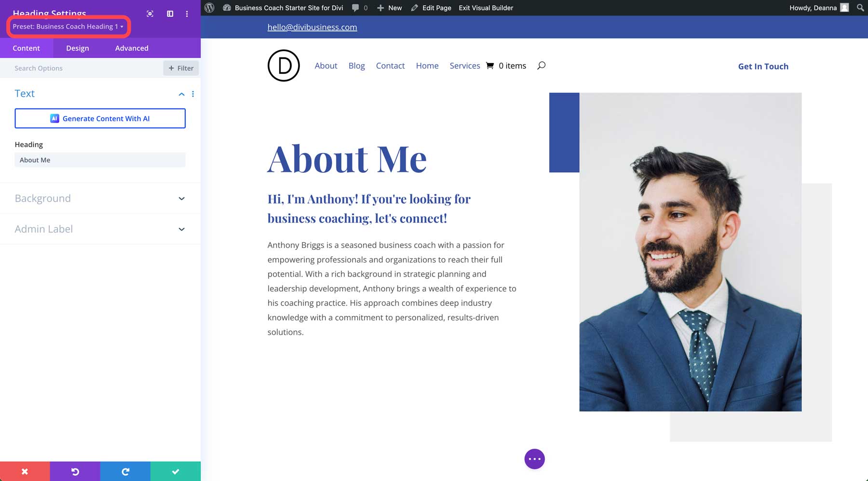Collapse the Text settings section
The width and height of the screenshot is (868, 481).
tap(182, 94)
